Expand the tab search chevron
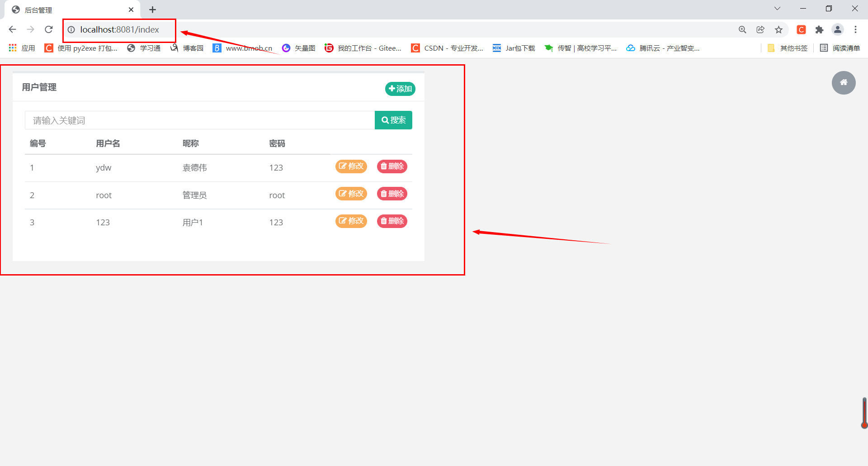The height and width of the screenshot is (466, 868). [777, 8]
